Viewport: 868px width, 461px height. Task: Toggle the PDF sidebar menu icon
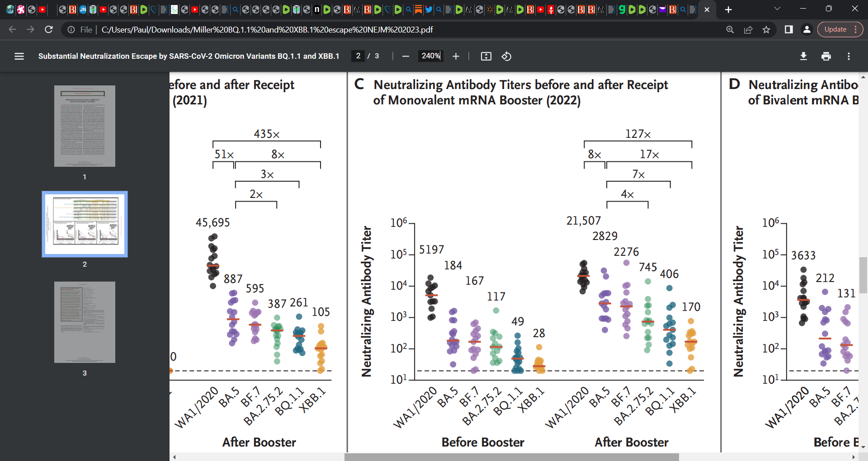tap(19, 56)
